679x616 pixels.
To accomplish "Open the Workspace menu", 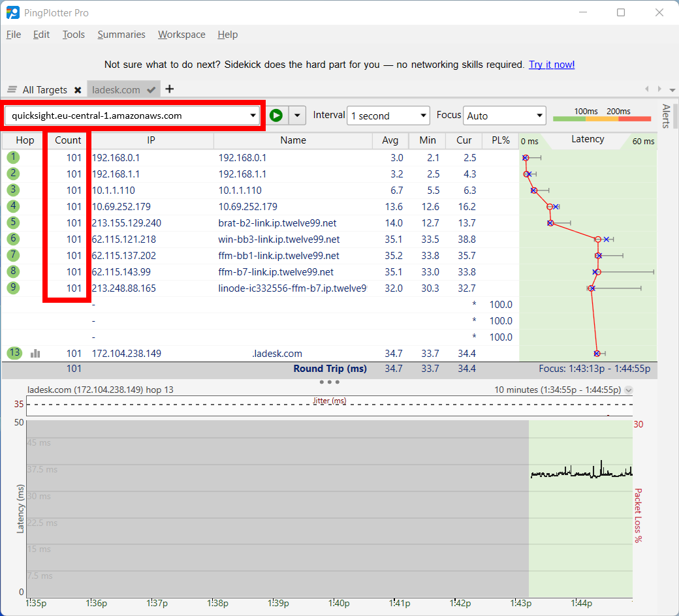I will [x=182, y=35].
